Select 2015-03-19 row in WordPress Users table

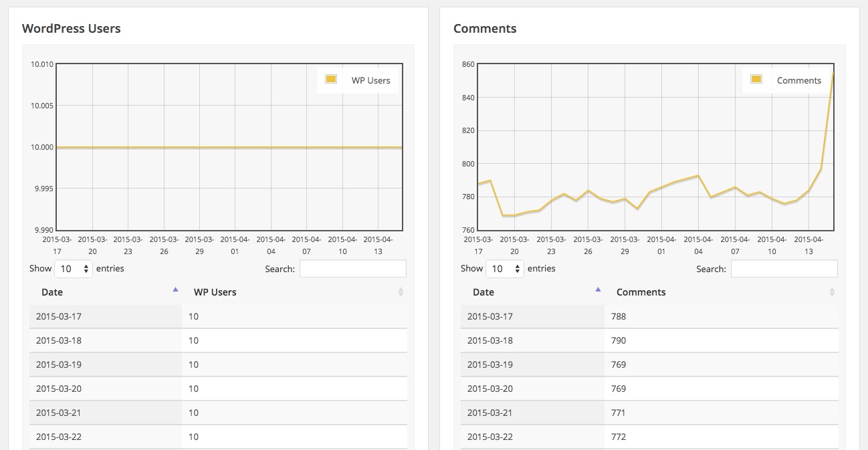point(218,364)
